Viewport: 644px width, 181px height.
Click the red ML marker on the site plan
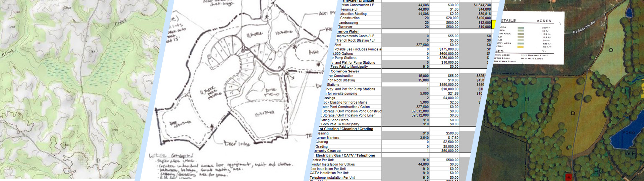pos(569,177)
